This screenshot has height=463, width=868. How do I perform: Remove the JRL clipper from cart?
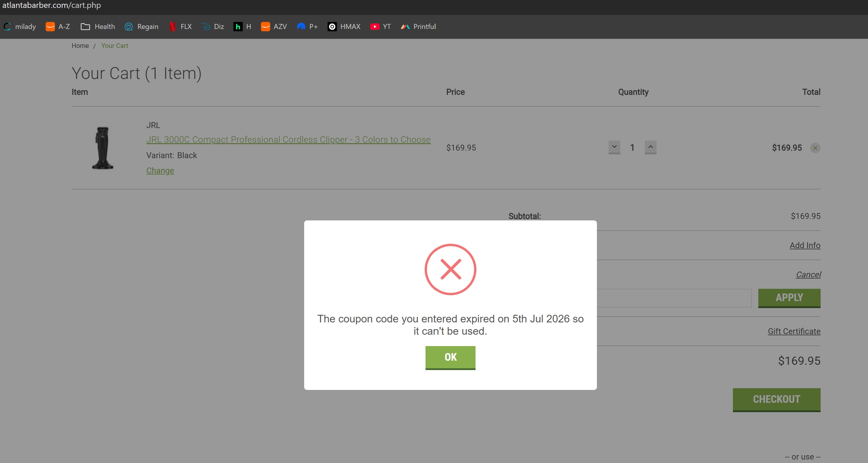pos(815,148)
